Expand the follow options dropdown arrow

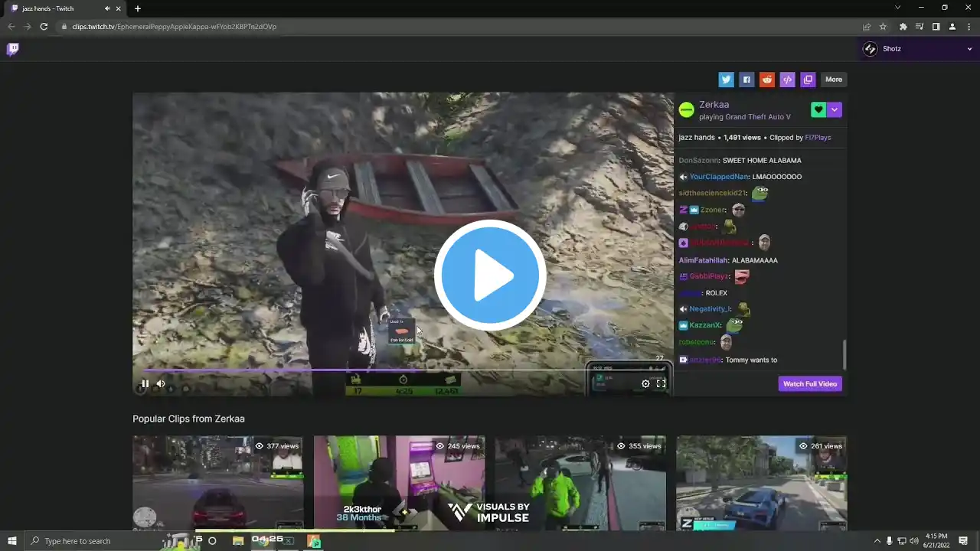[835, 110]
